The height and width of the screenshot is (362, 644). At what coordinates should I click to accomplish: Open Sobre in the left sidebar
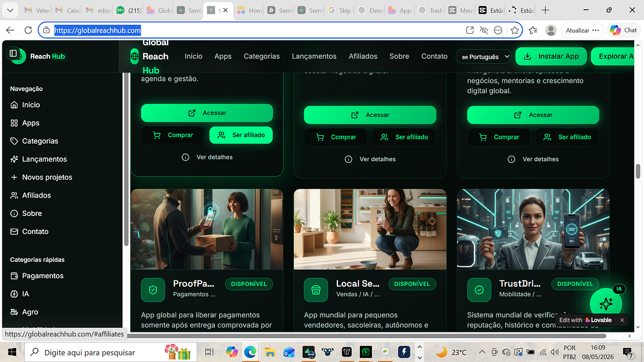pyautogui.click(x=27, y=213)
